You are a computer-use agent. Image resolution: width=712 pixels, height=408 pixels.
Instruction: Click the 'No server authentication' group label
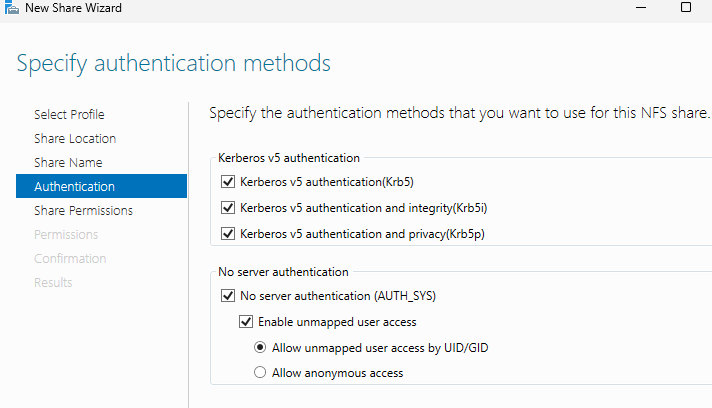283,272
